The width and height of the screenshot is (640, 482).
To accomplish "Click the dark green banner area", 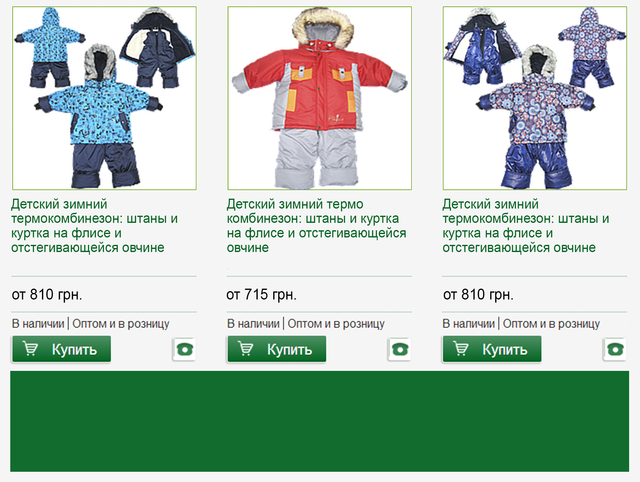I will click(320, 421).
